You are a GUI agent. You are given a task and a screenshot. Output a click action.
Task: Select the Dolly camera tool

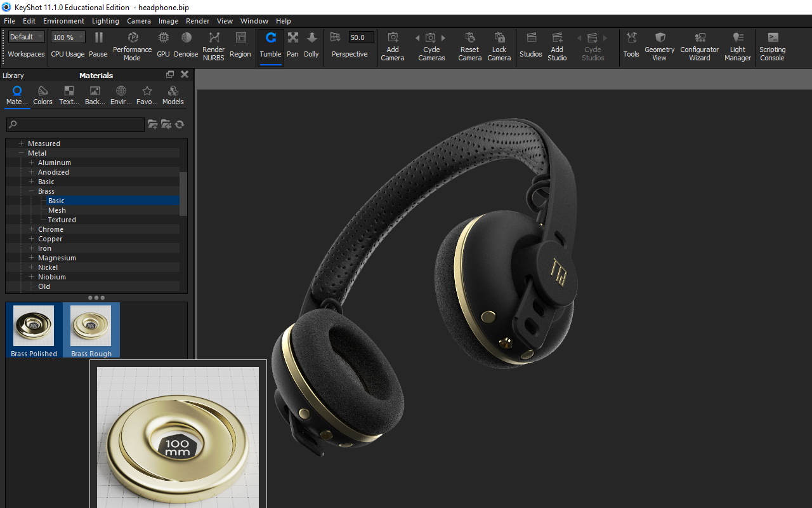coord(311,45)
